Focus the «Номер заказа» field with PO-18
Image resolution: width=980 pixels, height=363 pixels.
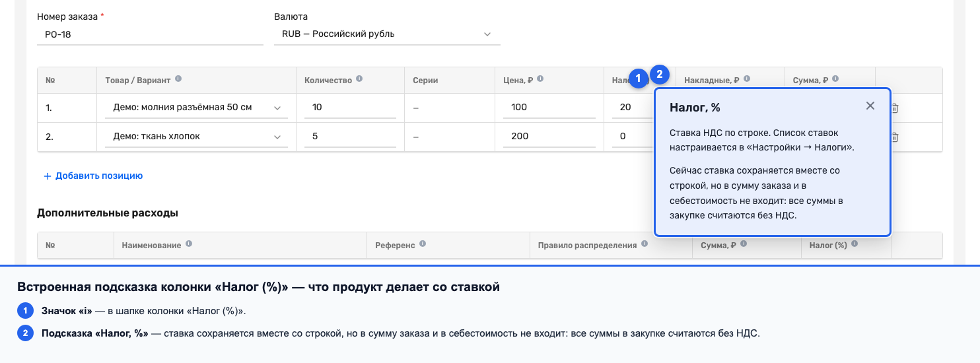(x=150, y=34)
